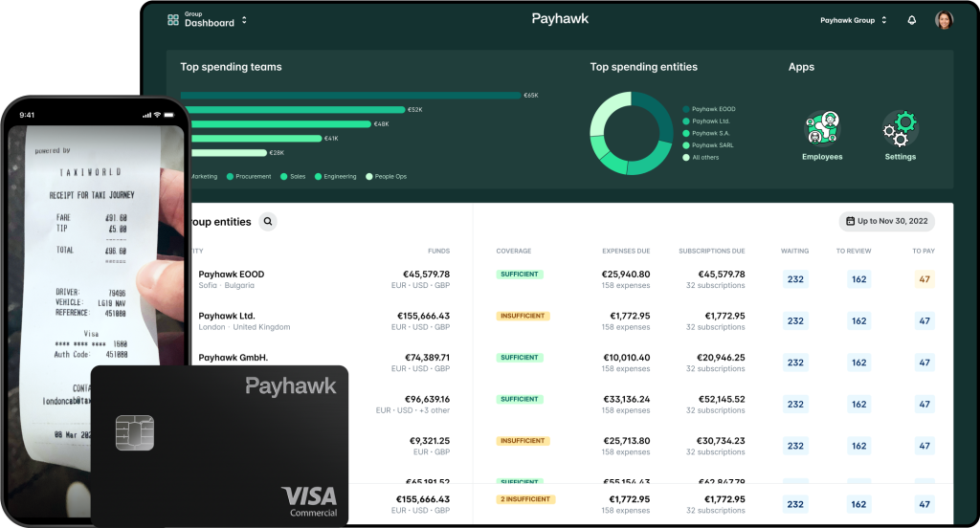Search group entities with magnifier icon
The width and height of the screenshot is (980, 528).
click(268, 221)
